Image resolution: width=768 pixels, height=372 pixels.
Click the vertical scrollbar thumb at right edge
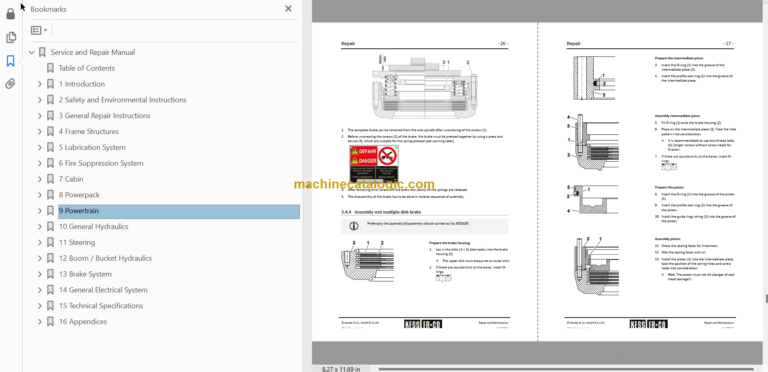click(766, 299)
